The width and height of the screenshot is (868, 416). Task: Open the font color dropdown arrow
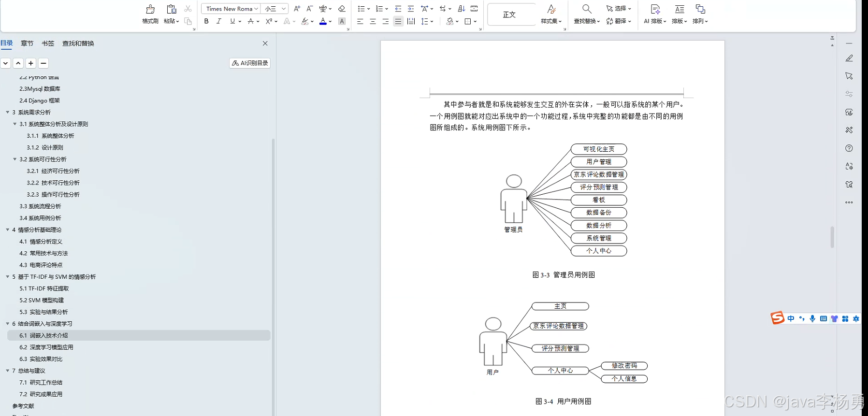click(x=331, y=21)
